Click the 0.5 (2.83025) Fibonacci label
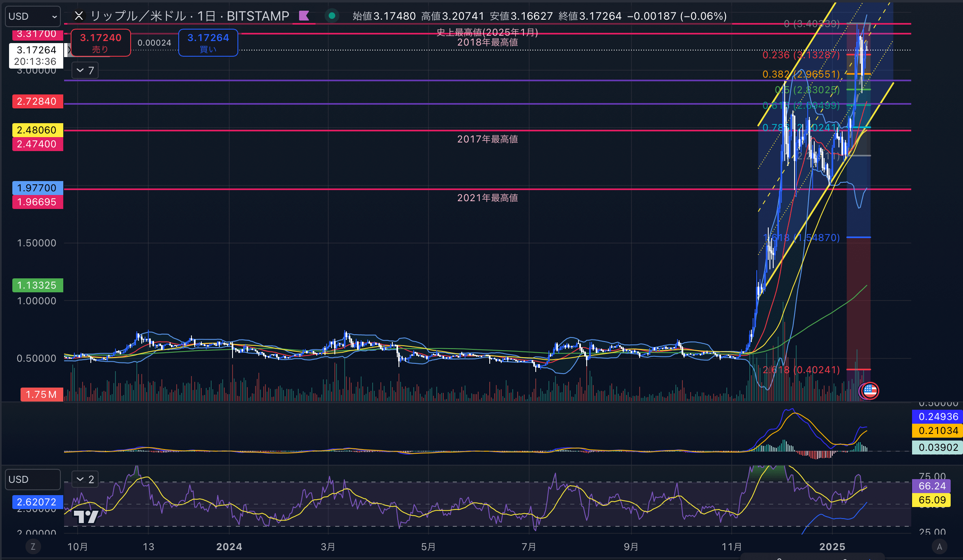 tap(807, 90)
